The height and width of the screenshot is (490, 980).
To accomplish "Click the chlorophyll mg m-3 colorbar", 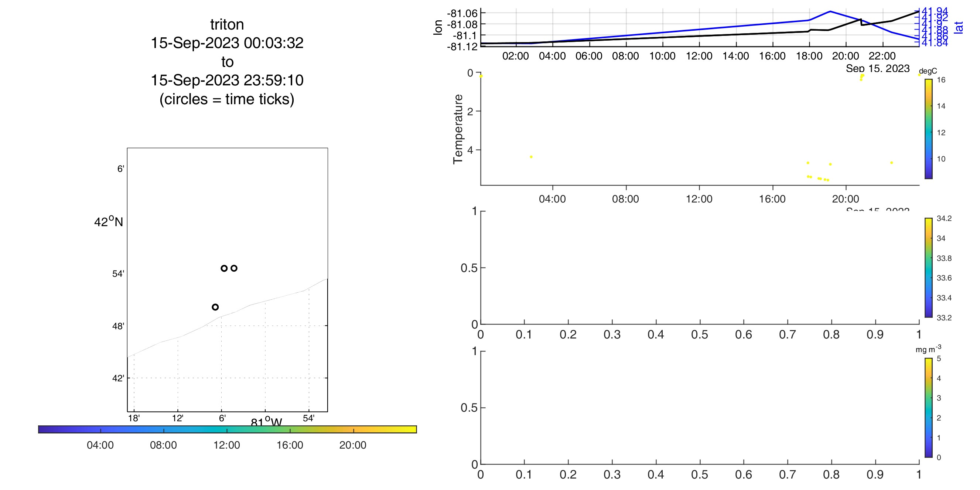I will [x=929, y=408].
